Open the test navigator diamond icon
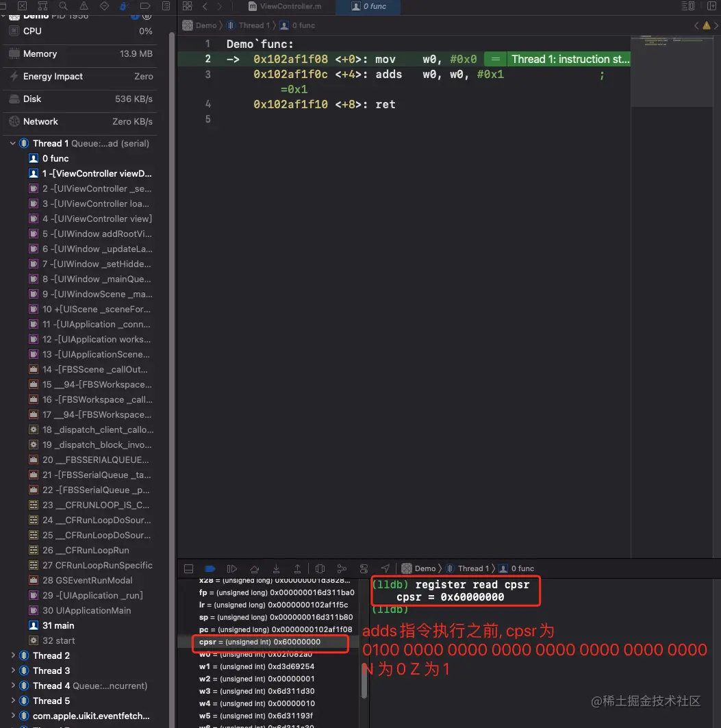Viewport: 721px width, 728px height. 104,6
